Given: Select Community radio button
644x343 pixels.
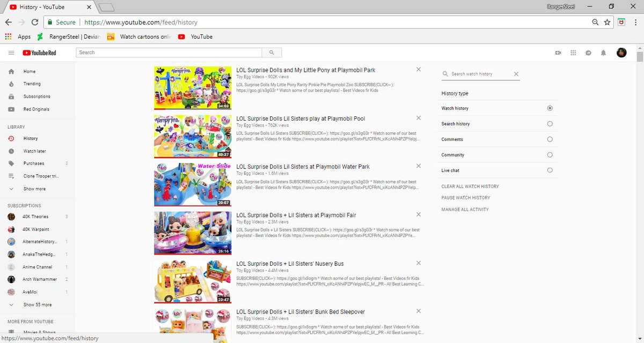Looking at the screenshot, I should pos(550,155).
